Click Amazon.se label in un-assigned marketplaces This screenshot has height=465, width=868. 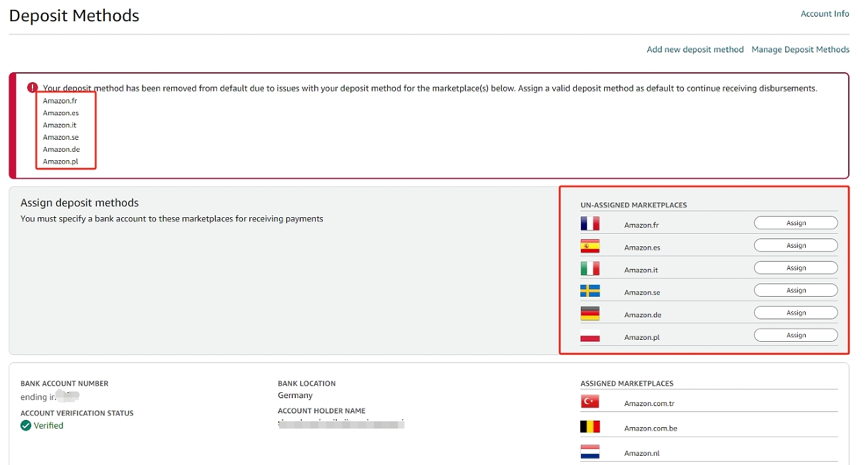point(642,293)
